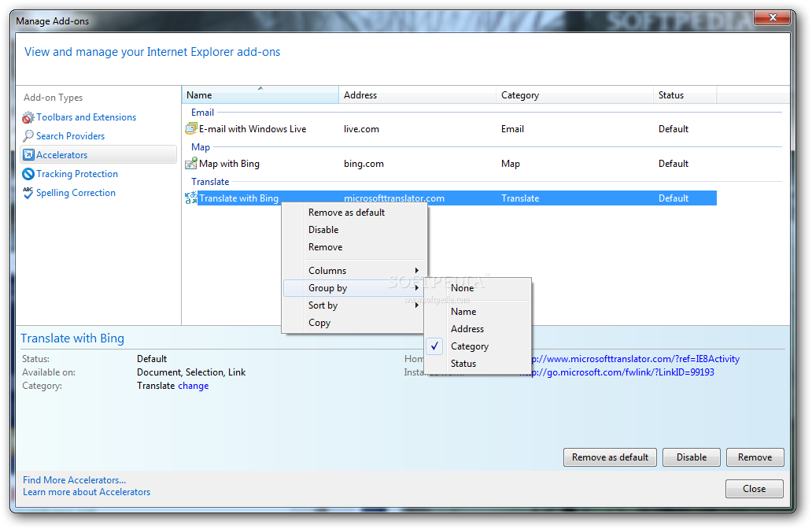Open Find More Accelerators link
Image resolution: width=812 pixels, height=529 pixels.
pyautogui.click(x=74, y=480)
